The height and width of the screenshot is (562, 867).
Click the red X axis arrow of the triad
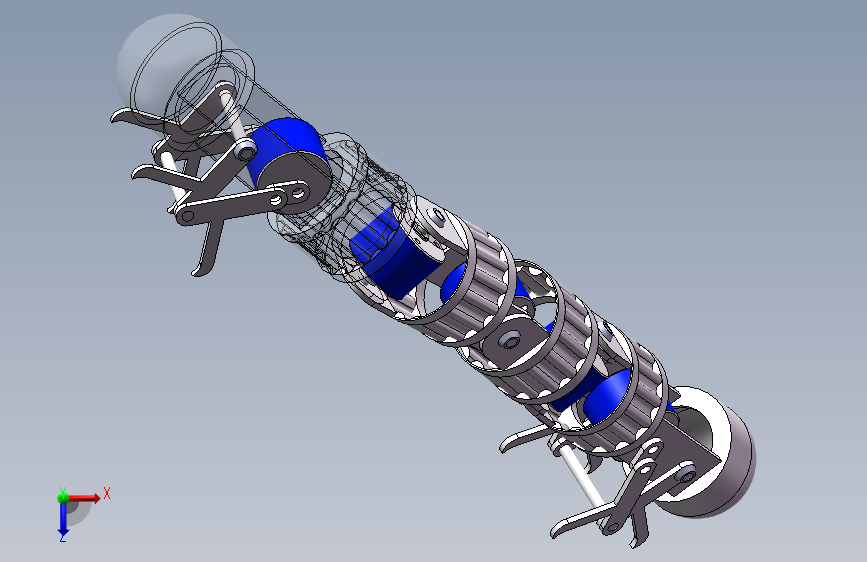(x=84, y=498)
